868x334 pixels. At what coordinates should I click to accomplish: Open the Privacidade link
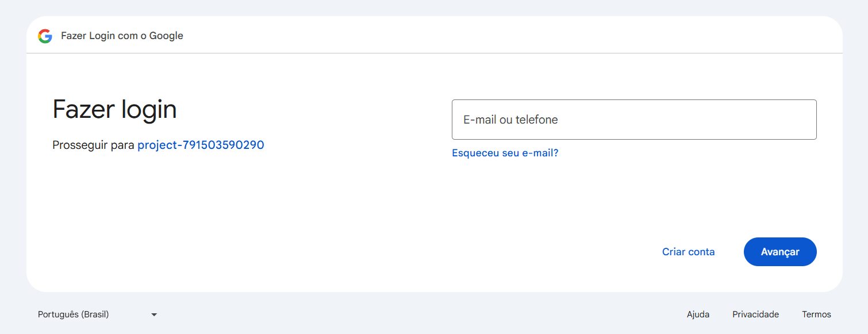pyautogui.click(x=755, y=314)
